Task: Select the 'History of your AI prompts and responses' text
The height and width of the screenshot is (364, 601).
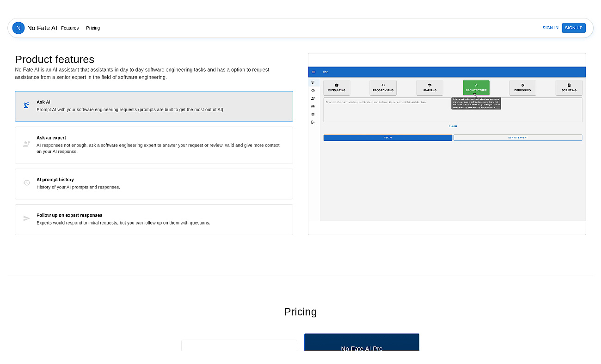Action: (x=78, y=187)
